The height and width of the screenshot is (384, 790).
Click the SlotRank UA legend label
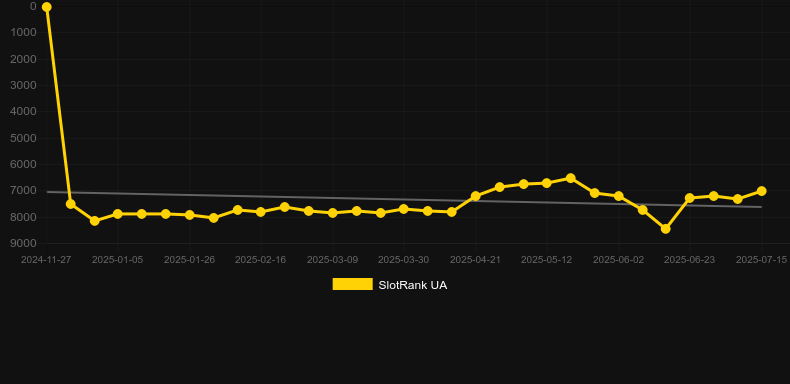413,285
